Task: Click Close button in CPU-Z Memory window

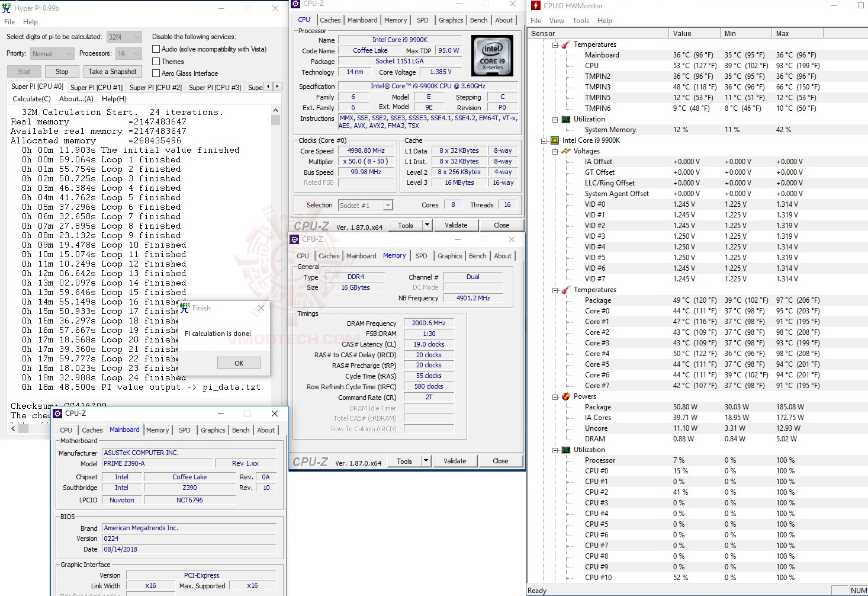Action: coord(500,461)
